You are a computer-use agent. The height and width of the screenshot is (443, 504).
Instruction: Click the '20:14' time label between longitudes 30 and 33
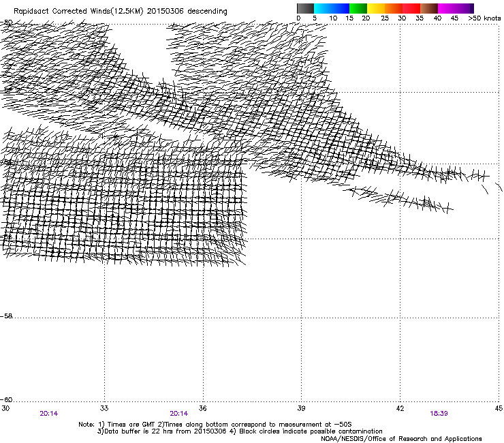pyautogui.click(x=49, y=414)
